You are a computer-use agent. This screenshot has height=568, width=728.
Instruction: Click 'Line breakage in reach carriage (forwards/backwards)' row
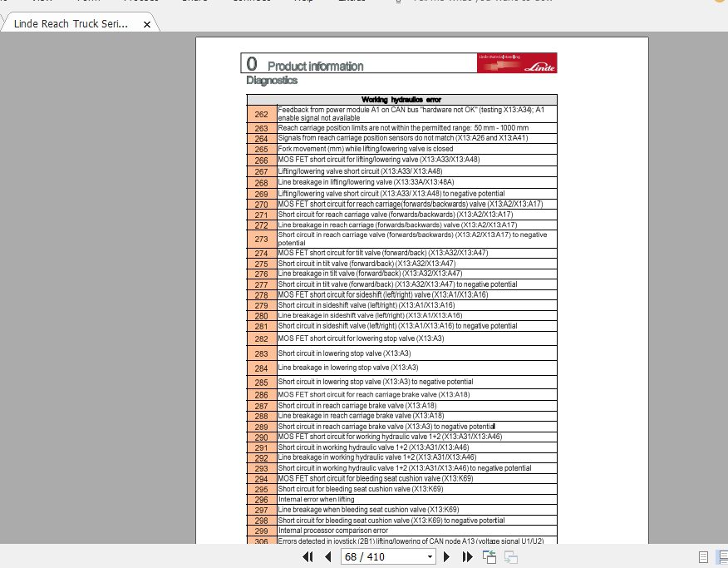coord(397,225)
